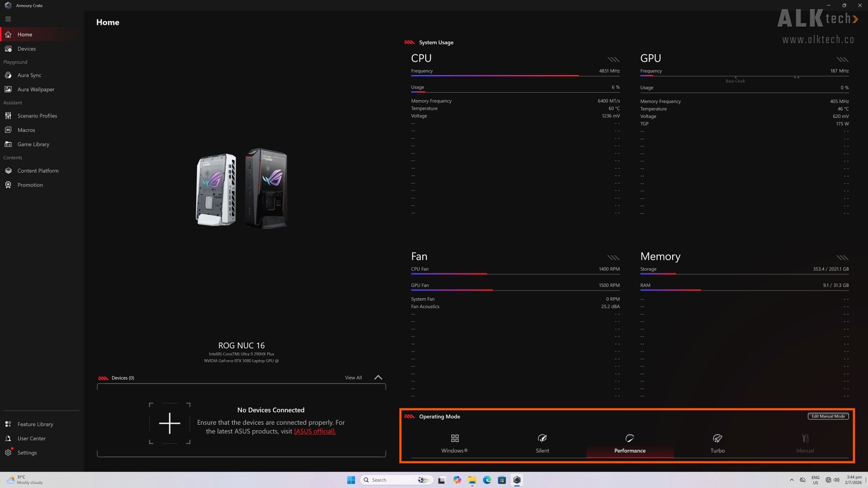This screenshot has width=868, height=488.
Task: Click the Armoury Crate taskbar icon
Action: 517,480
